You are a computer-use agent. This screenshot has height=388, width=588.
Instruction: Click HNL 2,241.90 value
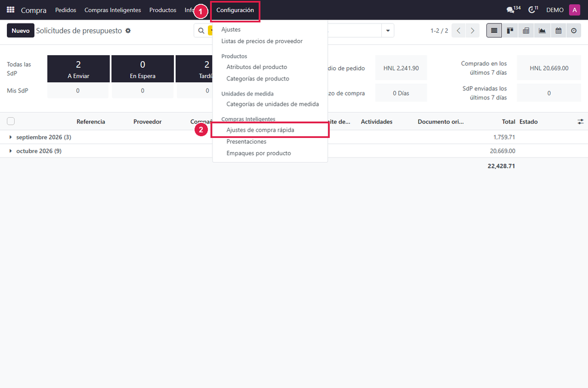click(x=401, y=68)
